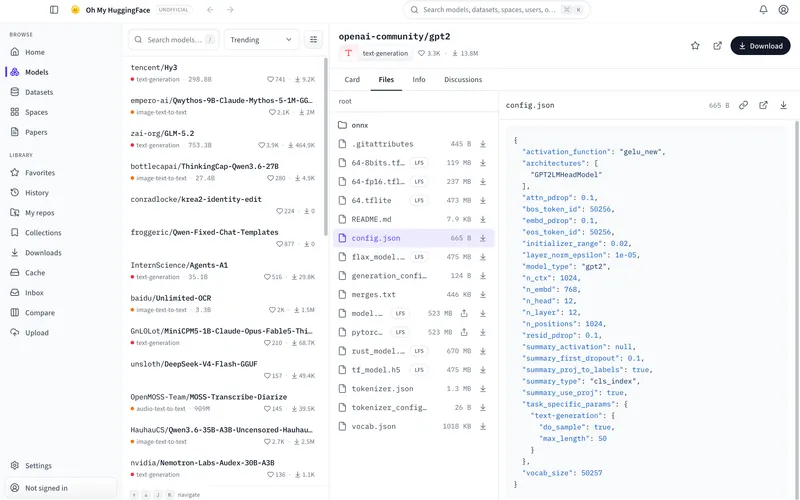Go back with the left arrow
800x500 pixels.
210,10
